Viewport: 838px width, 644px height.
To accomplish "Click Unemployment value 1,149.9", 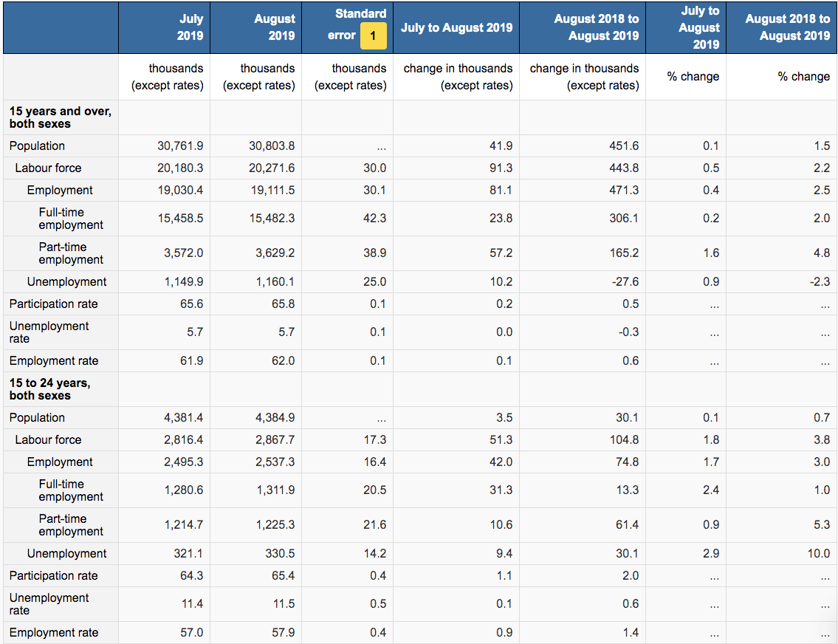I will [183, 281].
